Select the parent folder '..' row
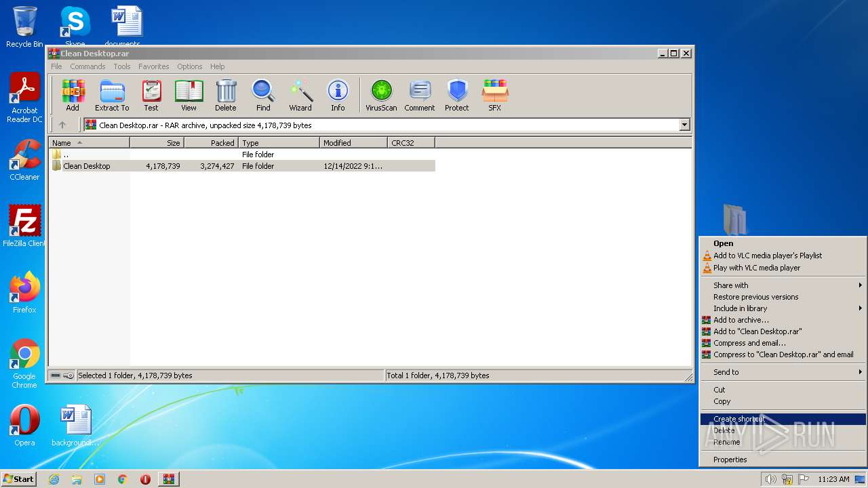868x488 pixels. coord(243,155)
